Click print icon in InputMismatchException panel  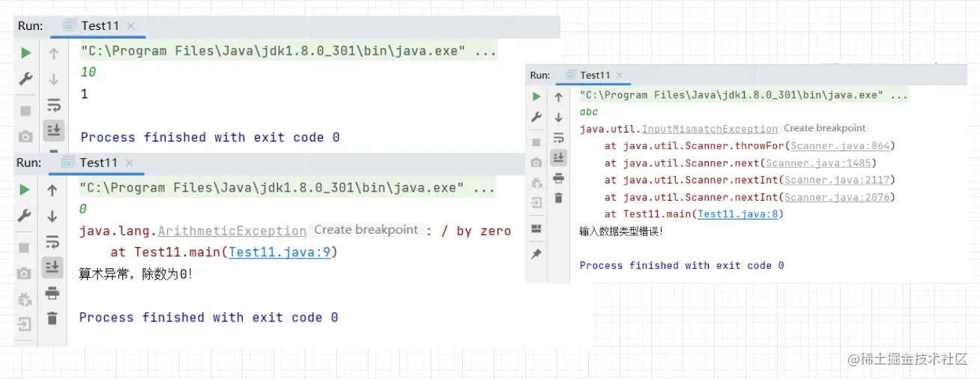(x=558, y=178)
